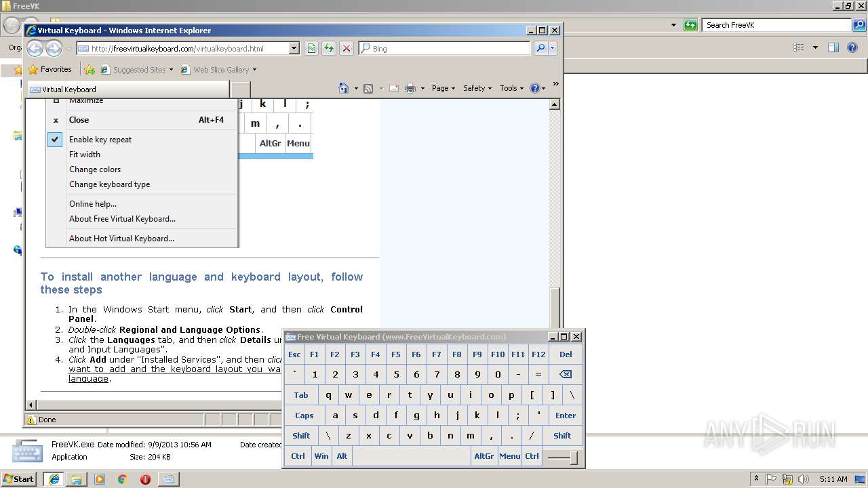Toggle the Caps key on virtual keyboard
The height and width of the screenshot is (488, 868).
click(304, 415)
